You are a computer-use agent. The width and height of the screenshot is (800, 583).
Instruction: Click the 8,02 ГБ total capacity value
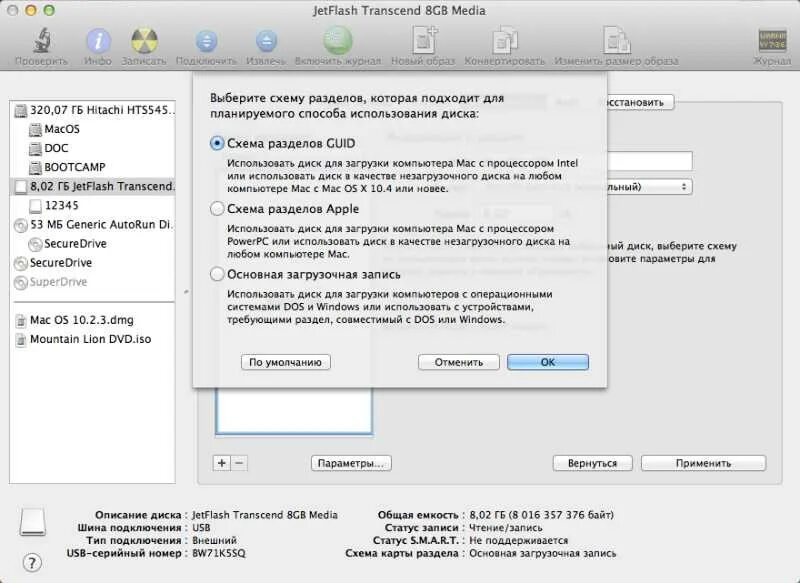tap(541, 515)
